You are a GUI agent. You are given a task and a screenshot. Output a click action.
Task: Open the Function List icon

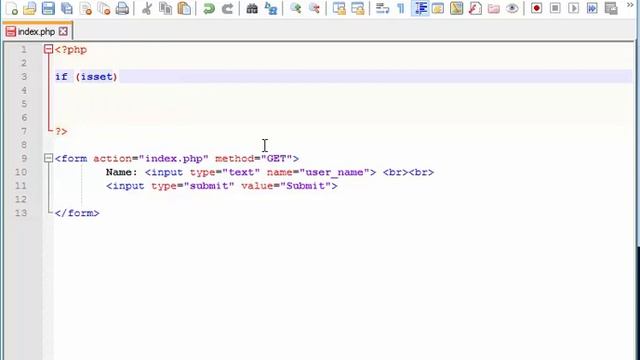point(475,8)
